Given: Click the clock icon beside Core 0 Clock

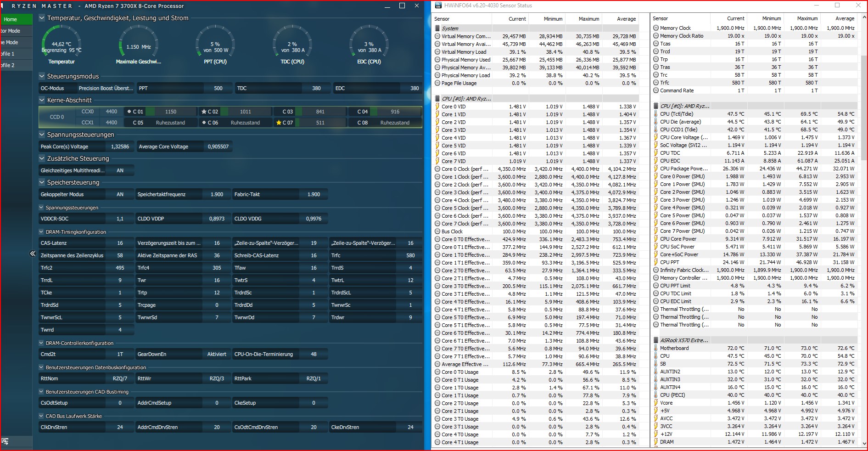Looking at the screenshot, I should pos(437,169).
